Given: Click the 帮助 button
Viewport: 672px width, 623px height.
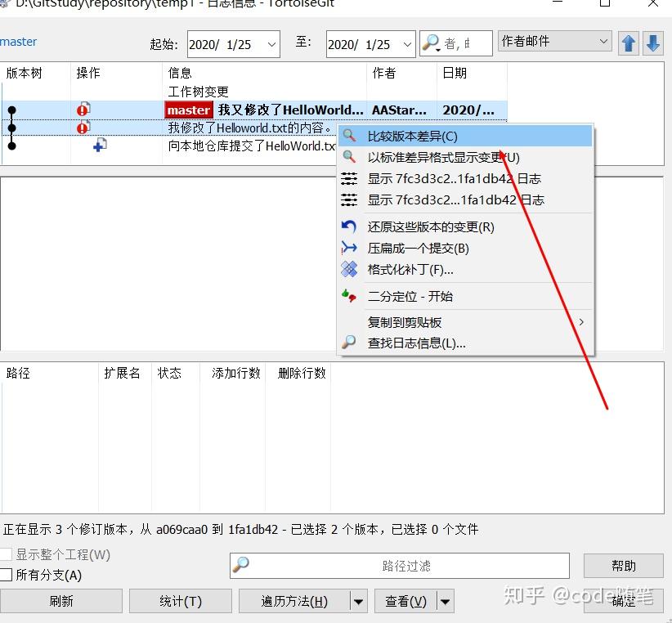Looking at the screenshot, I should point(624,566).
